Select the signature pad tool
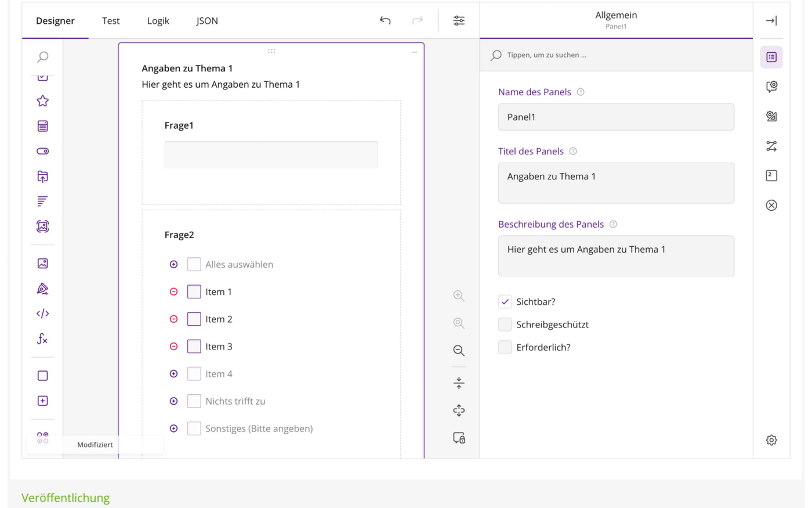 42,289
